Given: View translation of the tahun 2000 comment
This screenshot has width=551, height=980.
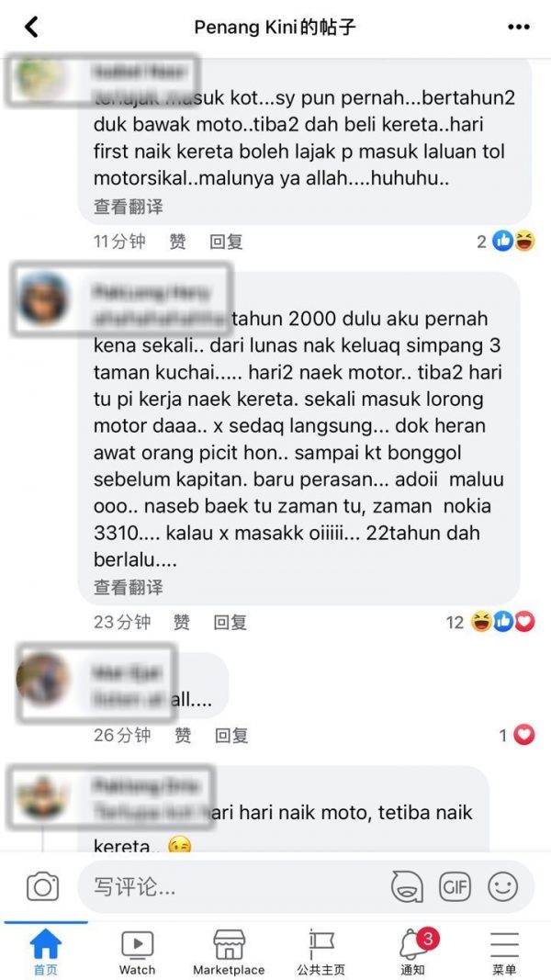Looking at the screenshot, I should 128,587.
